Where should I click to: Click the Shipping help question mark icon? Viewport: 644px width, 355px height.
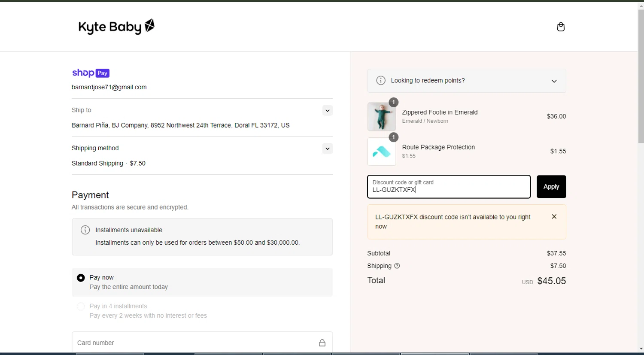[x=397, y=266]
